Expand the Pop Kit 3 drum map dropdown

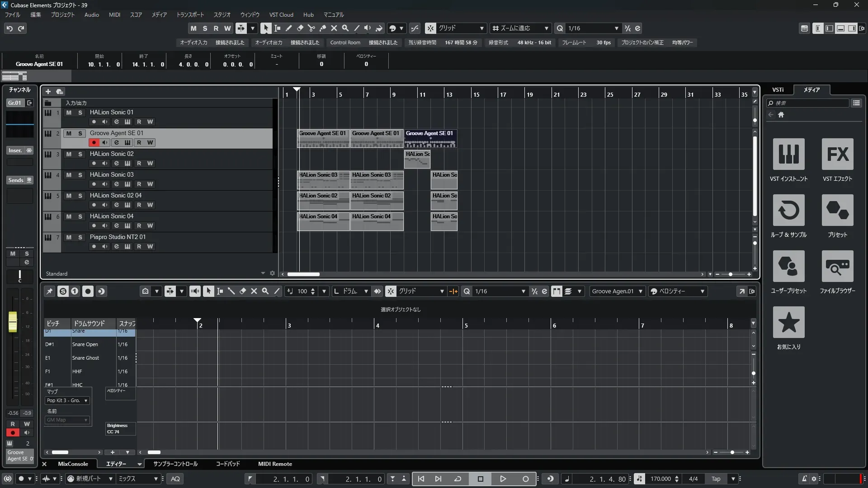(85, 401)
